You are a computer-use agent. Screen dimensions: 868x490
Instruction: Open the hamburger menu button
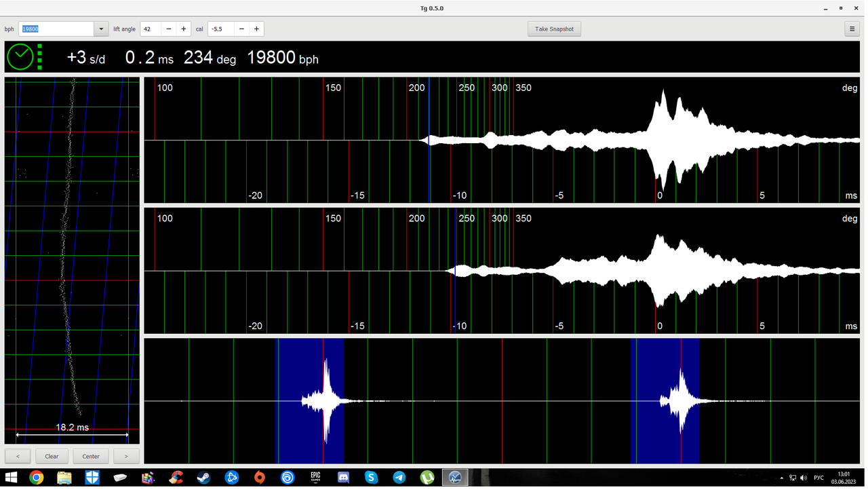852,29
